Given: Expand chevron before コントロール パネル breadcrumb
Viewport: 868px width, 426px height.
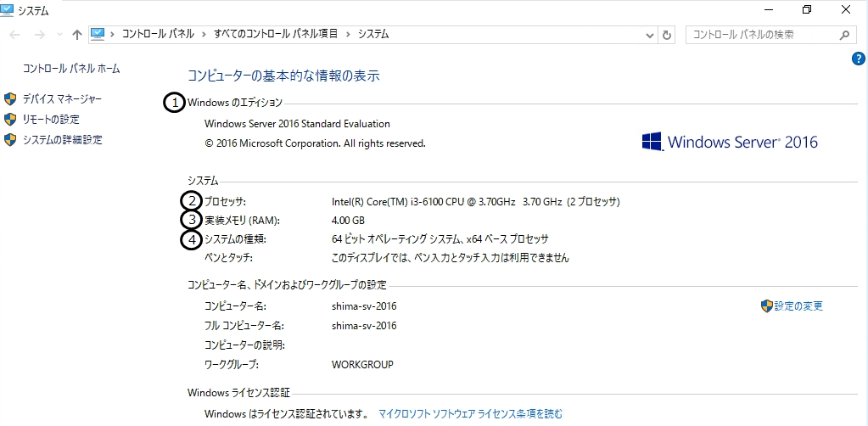Looking at the screenshot, I should pos(112,34).
